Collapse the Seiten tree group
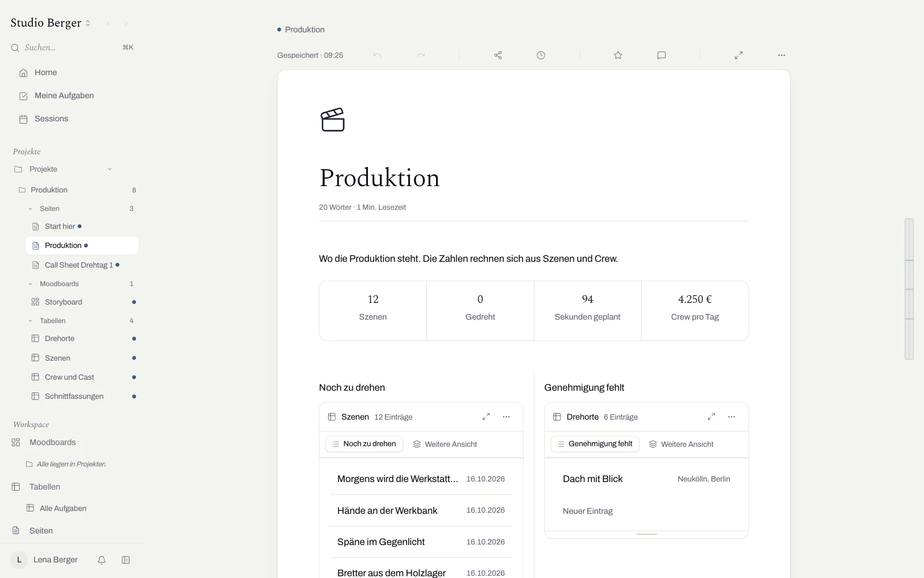 [31, 209]
